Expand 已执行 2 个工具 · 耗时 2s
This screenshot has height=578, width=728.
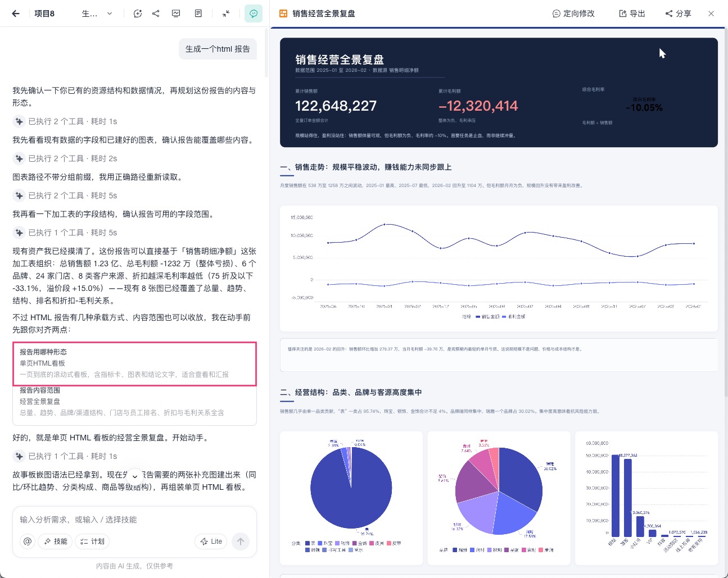click(66, 158)
